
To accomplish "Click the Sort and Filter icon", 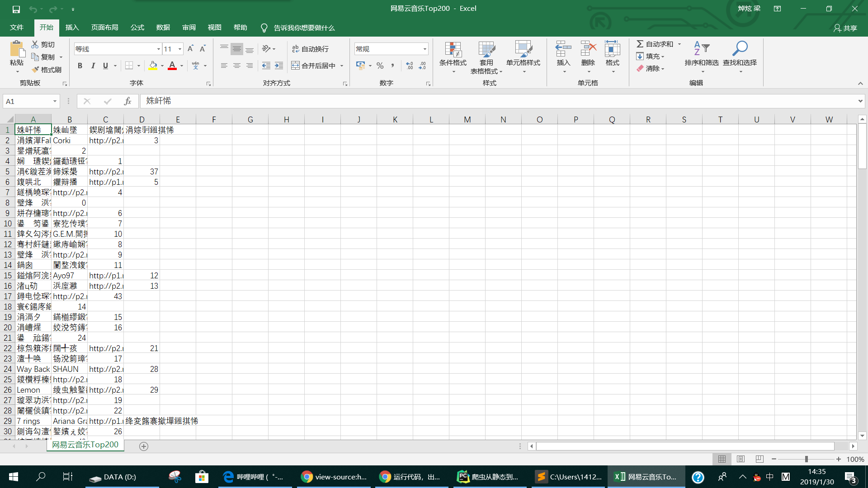I will click(701, 48).
